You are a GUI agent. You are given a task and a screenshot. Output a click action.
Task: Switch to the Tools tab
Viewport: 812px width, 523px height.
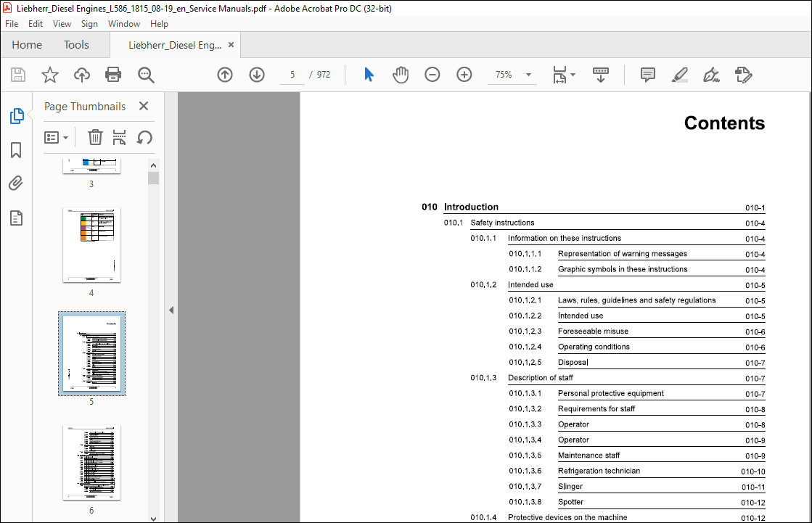tap(77, 45)
